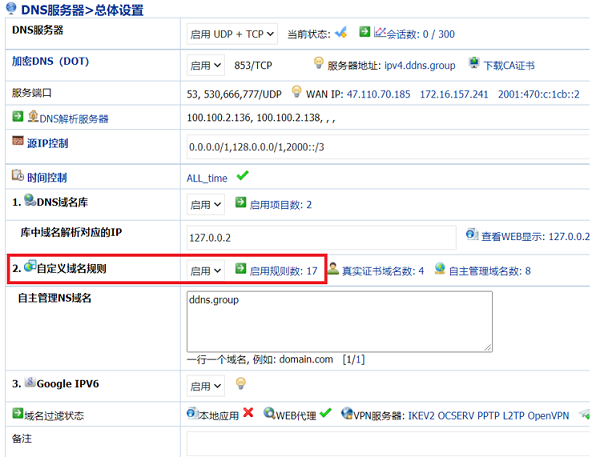Screen dimensions: 592x457
Task: Open DNS解析服务器 green arrow icon
Action: [x=18, y=116]
